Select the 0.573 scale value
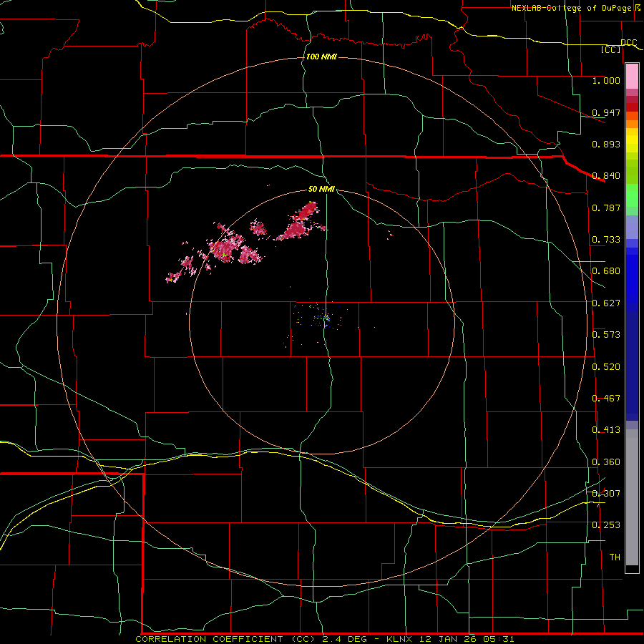644x644 pixels. pos(606,335)
